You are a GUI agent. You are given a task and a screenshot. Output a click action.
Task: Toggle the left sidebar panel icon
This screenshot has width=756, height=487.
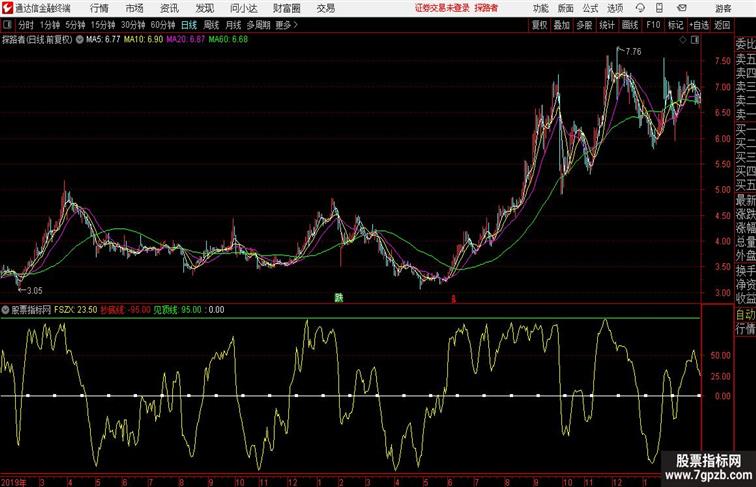(7, 25)
